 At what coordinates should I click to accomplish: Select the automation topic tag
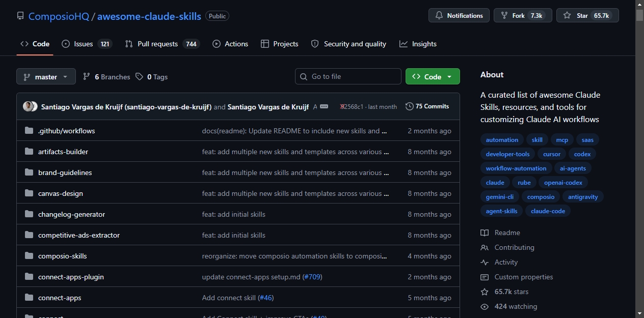(x=502, y=140)
